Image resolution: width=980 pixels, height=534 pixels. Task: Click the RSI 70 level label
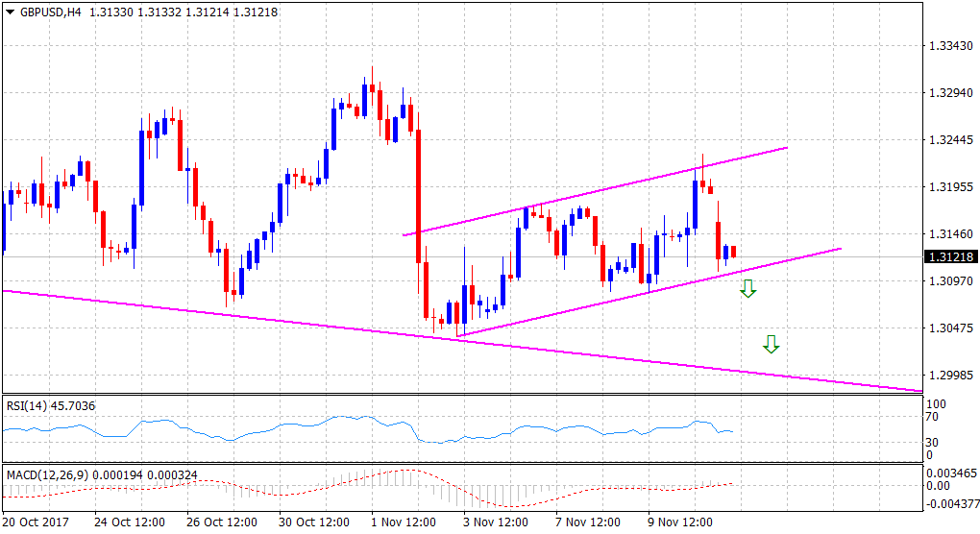[931, 418]
